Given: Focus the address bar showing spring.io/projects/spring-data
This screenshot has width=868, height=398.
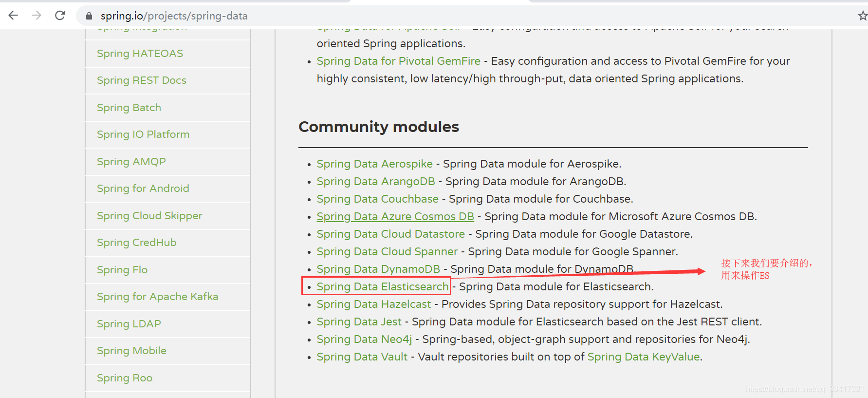Looking at the screenshot, I should point(462,16).
